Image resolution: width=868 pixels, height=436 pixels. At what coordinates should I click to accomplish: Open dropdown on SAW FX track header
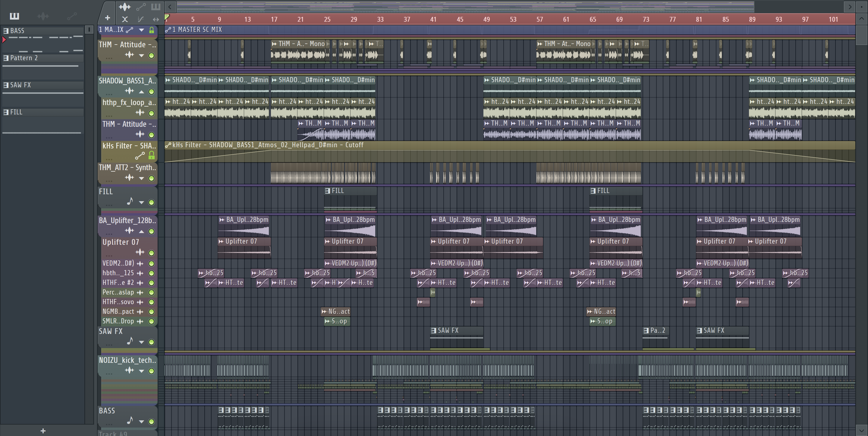point(142,342)
